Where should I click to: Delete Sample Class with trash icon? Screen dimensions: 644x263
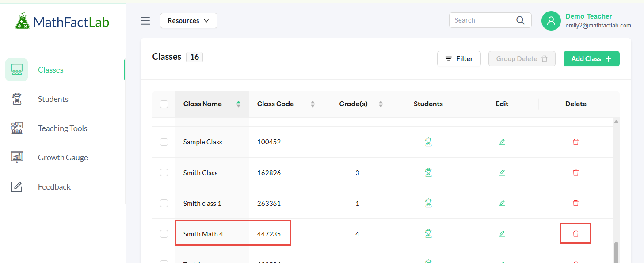click(575, 142)
